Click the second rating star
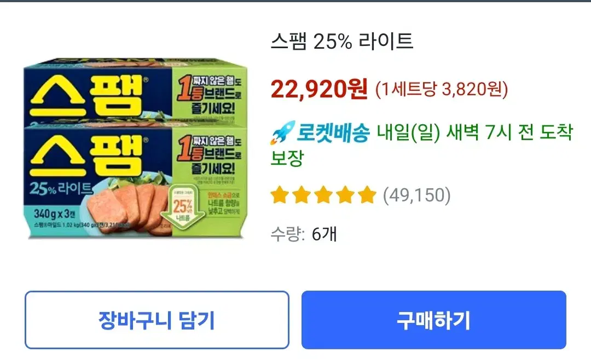 302,195
